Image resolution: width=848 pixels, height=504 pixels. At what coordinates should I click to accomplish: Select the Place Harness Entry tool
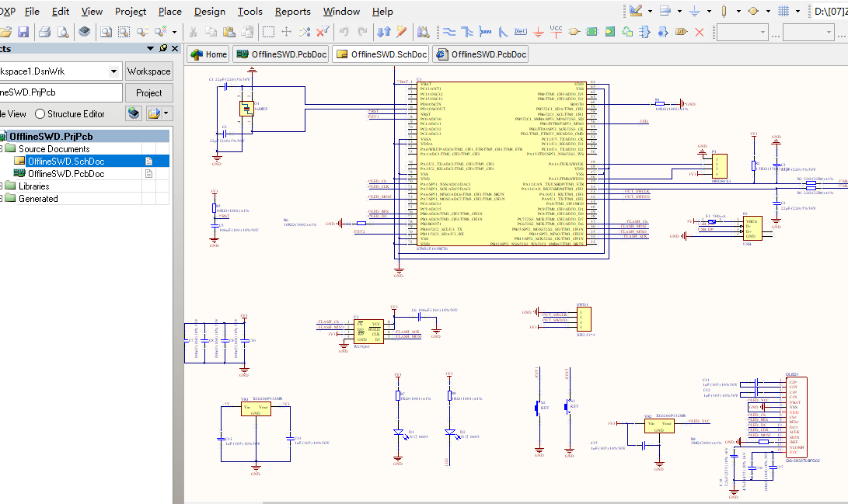coord(663,32)
